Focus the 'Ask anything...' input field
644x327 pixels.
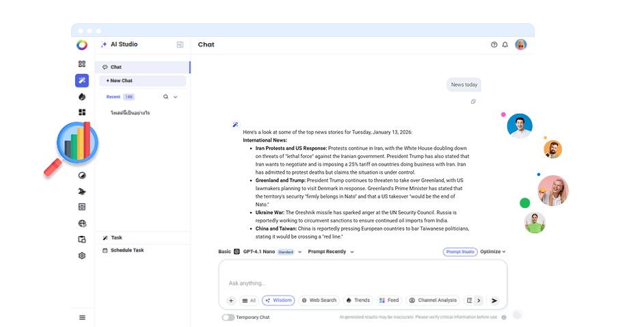(x=362, y=283)
